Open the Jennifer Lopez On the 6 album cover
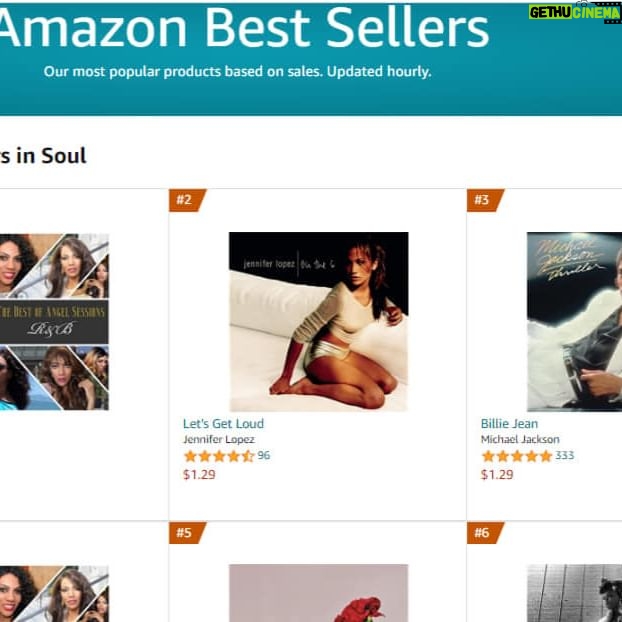622x622 pixels. (318, 321)
